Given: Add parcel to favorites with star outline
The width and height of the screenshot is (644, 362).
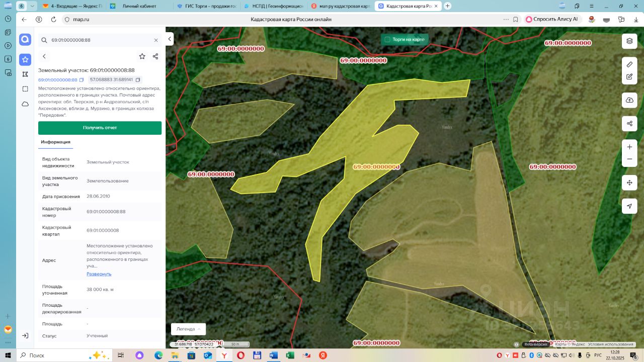Looking at the screenshot, I should (142, 56).
